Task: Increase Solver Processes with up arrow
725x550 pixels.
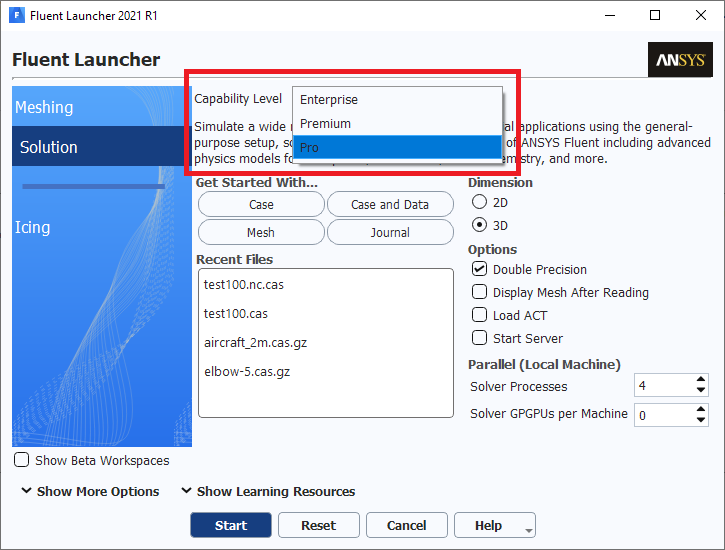Action: point(701,379)
